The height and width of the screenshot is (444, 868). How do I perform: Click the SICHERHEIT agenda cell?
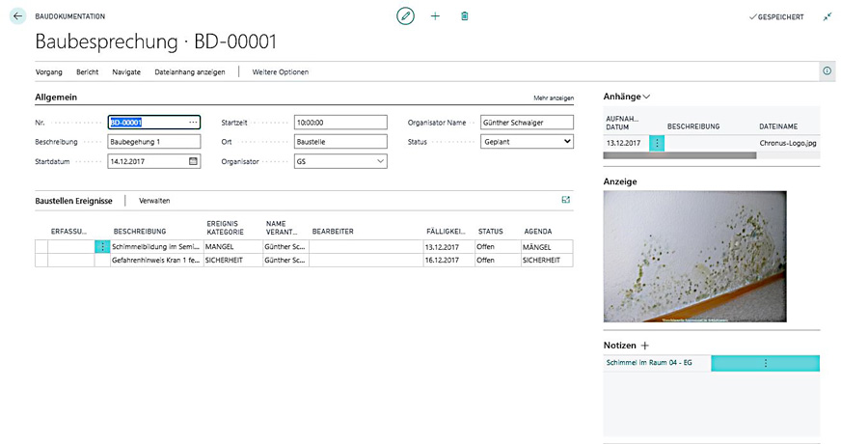pos(547,260)
